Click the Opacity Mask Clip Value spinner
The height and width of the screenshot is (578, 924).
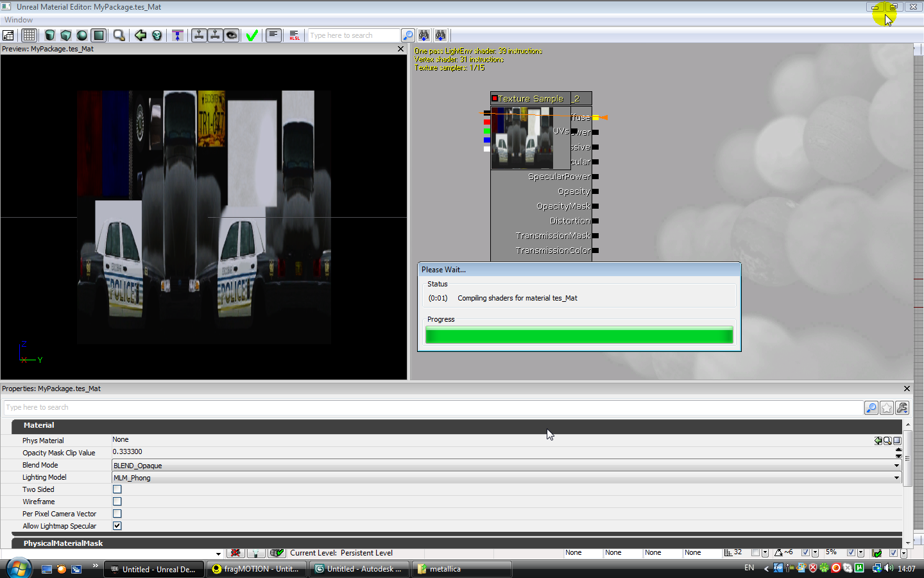[898, 453]
